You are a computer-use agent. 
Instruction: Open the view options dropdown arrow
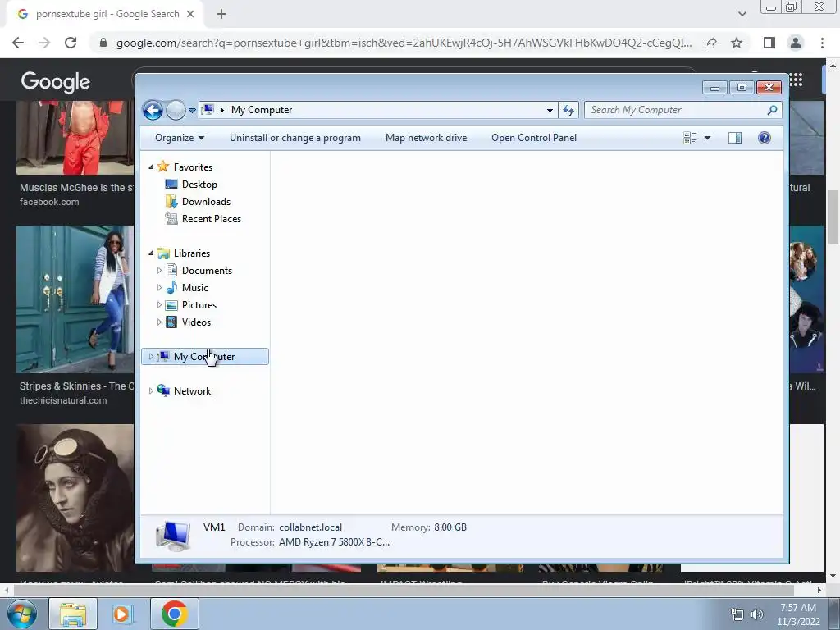point(707,138)
